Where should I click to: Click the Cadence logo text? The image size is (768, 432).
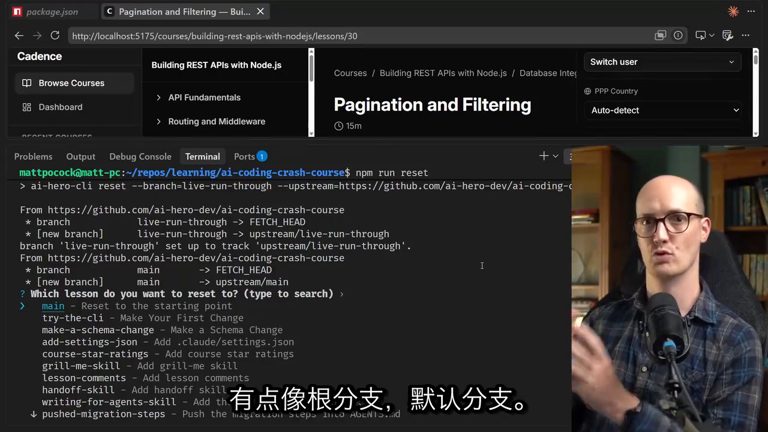[39, 56]
